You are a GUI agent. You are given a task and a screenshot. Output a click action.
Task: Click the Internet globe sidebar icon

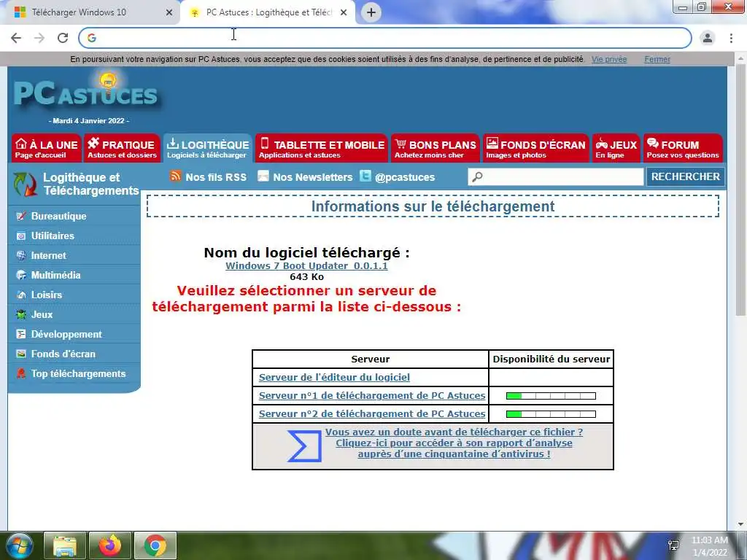pos(21,256)
